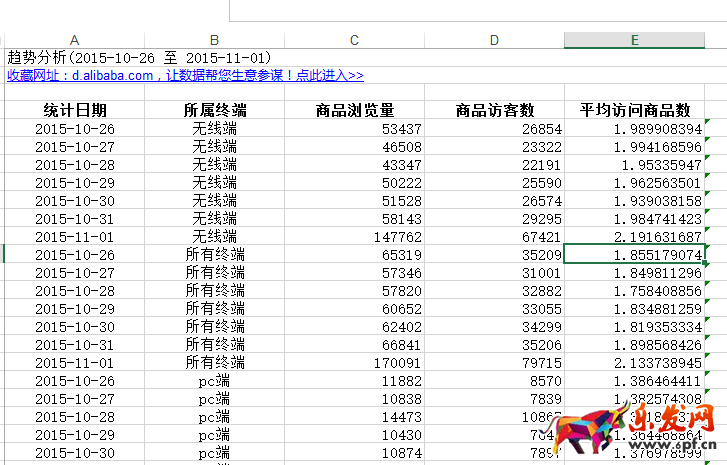727x465 pixels.
Task: Select the 统计日期 header cell
Action: (75, 110)
